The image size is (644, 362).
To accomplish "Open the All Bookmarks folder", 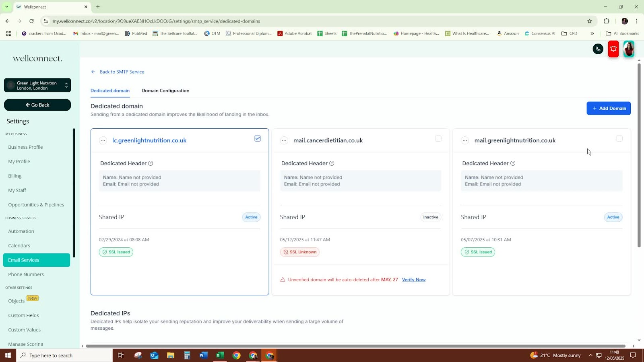I will point(622,33).
